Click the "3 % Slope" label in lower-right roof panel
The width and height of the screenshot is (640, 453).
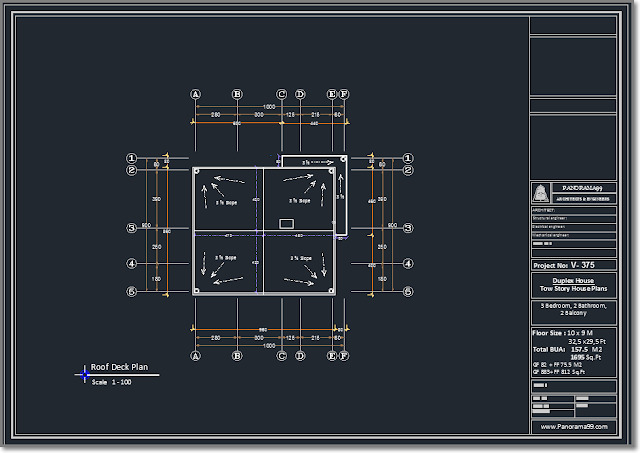click(301, 258)
